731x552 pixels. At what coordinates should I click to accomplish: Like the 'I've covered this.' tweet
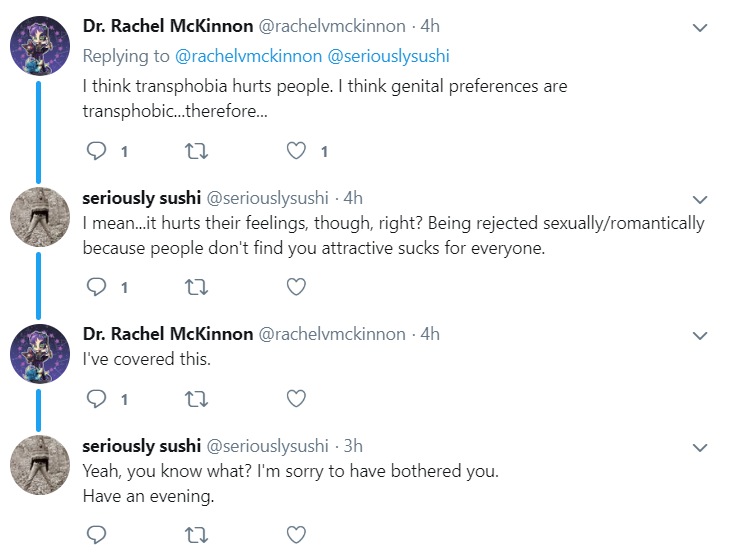[296, 399]
